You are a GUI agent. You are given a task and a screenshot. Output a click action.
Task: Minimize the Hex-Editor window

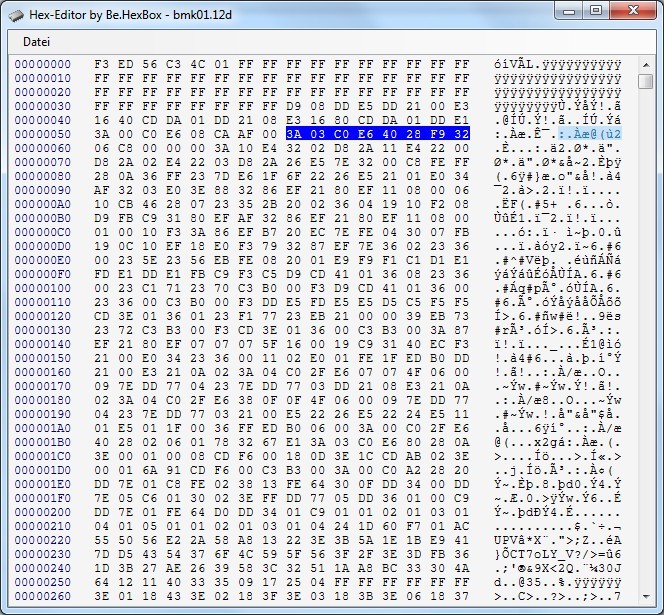tap(565, 11)
